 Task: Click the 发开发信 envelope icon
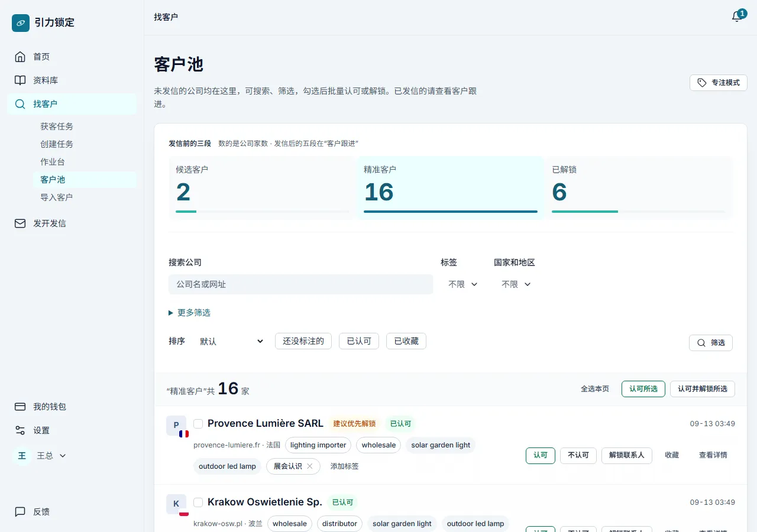pos(20,223)
